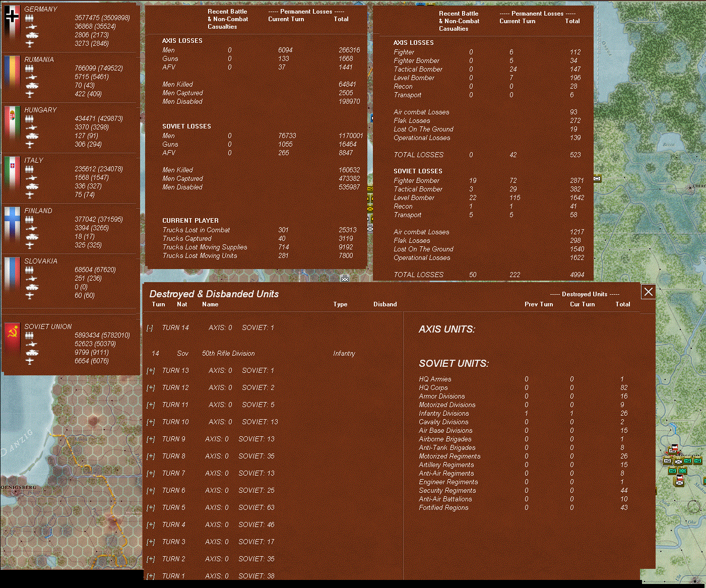Expand the TURN 7 entry
Image resolution: width=706 pixels, height=588 pixels.
(x=150, y=474)
